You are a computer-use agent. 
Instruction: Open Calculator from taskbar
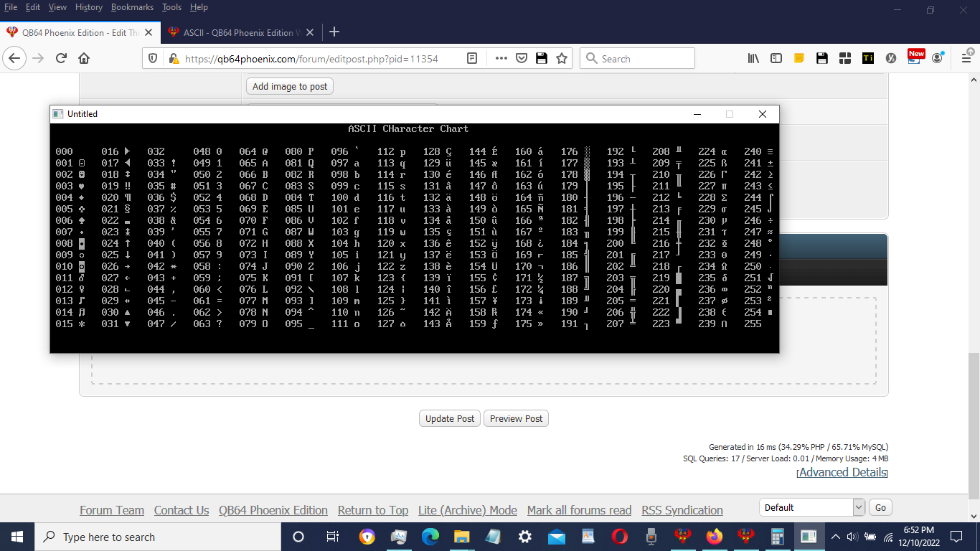pyautogui.click(x=777, y=537)
